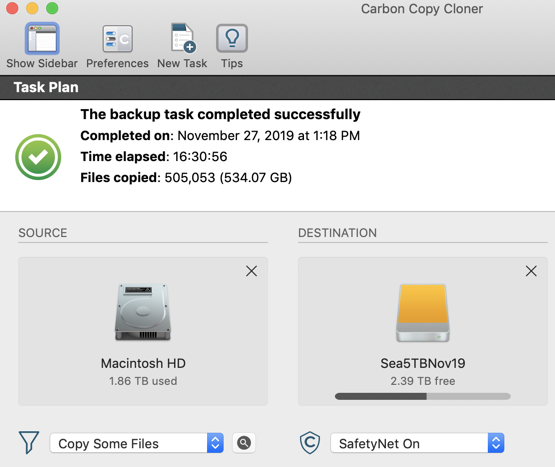Click the 'Time elapsed: 16:30:56' line

pyautogui.click(x=154, y=156)
